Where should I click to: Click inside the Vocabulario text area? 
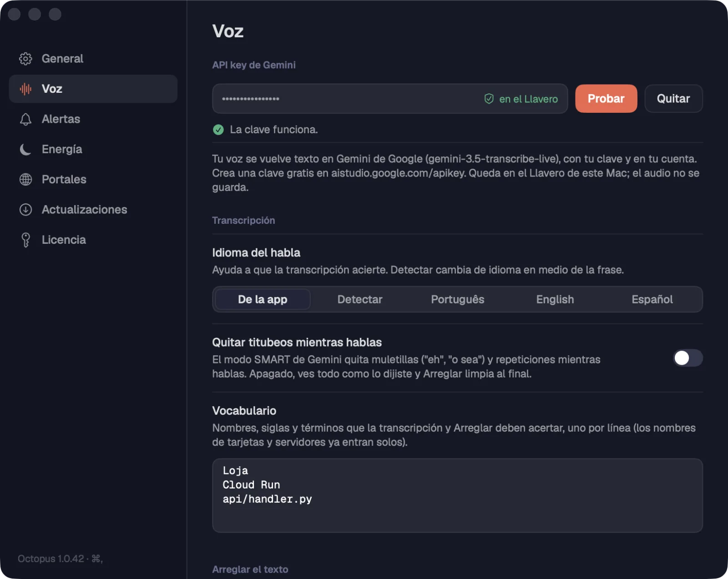click(x=457, y=495)
